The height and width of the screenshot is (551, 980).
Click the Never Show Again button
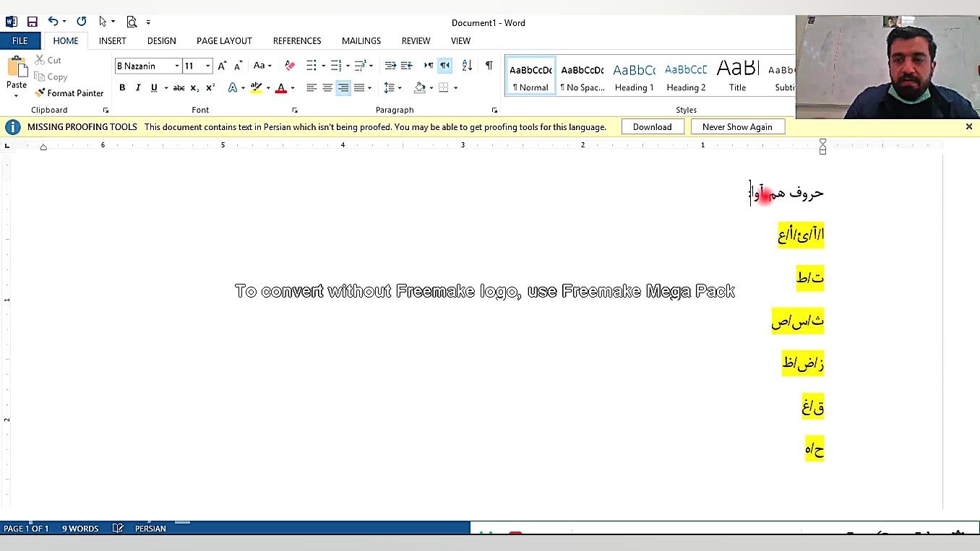coord(737,127)
